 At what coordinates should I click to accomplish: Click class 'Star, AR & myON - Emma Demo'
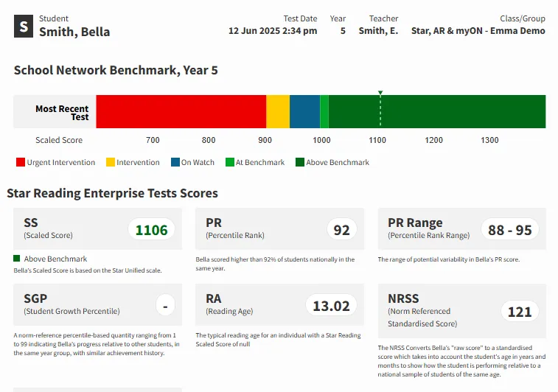(478, 31)
